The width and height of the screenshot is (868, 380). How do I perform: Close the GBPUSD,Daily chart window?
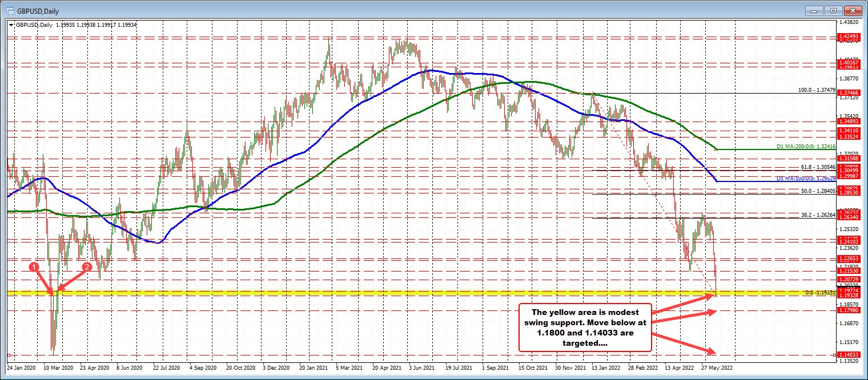854,10
